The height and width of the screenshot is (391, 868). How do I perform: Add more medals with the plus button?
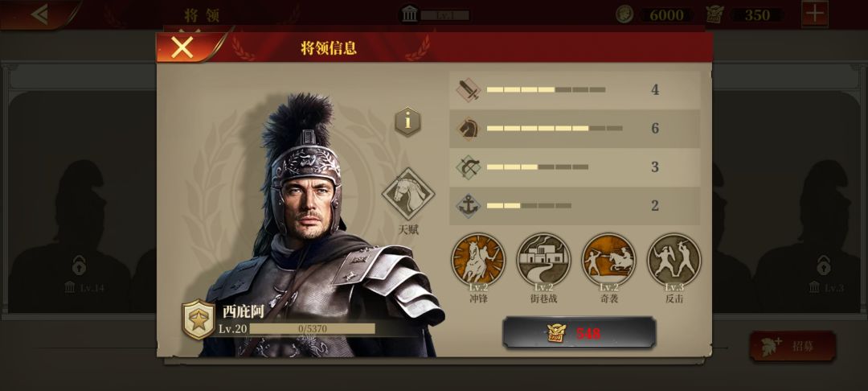click(815, 14)
